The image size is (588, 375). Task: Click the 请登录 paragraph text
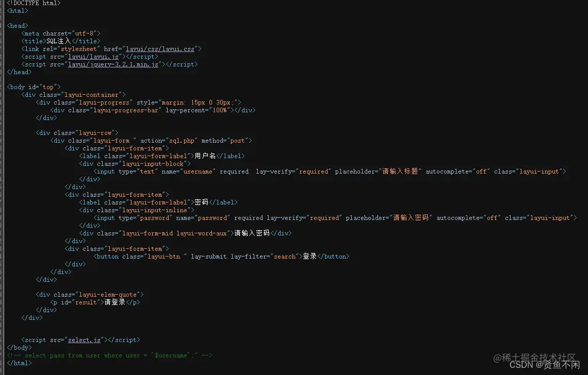click(x=115, y=302)
